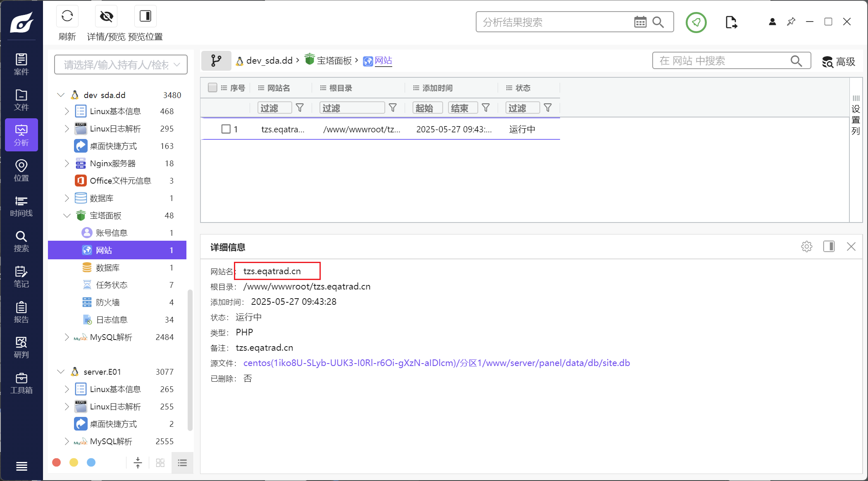Toggle the detail/preview eye icon
The height and width of the screenshot is (481, 868).
106,17
